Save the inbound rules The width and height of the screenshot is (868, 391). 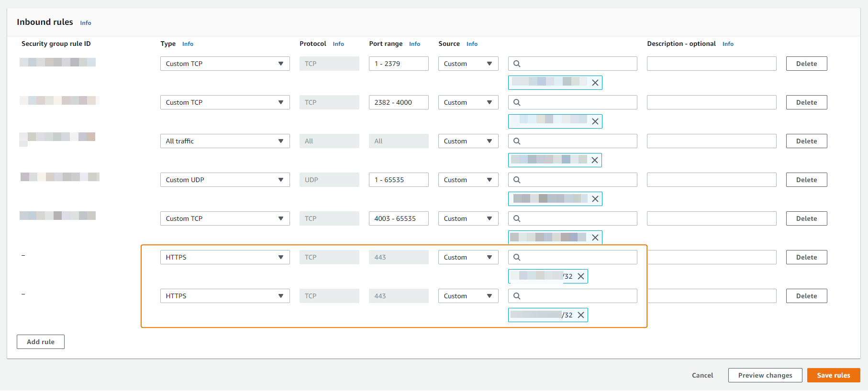tap(833, 375)
